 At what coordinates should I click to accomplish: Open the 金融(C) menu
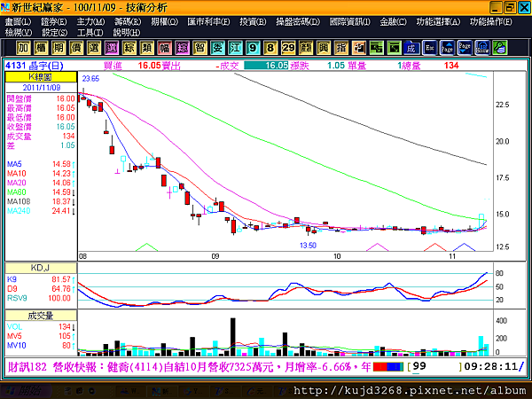393,21
